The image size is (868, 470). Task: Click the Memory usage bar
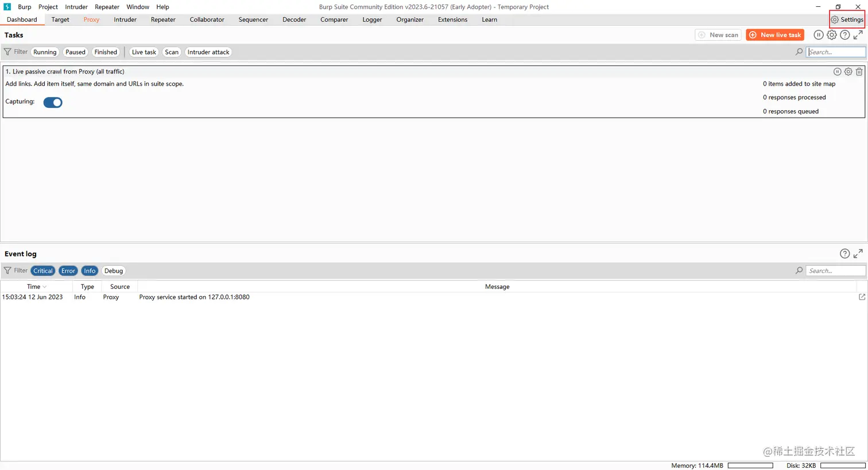coord(750,465)
